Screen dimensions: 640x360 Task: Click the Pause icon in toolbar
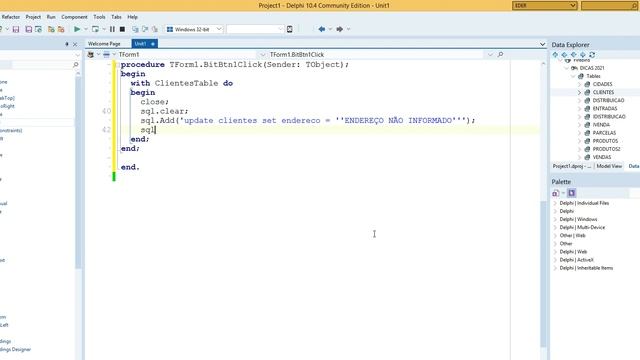(112, 29)
